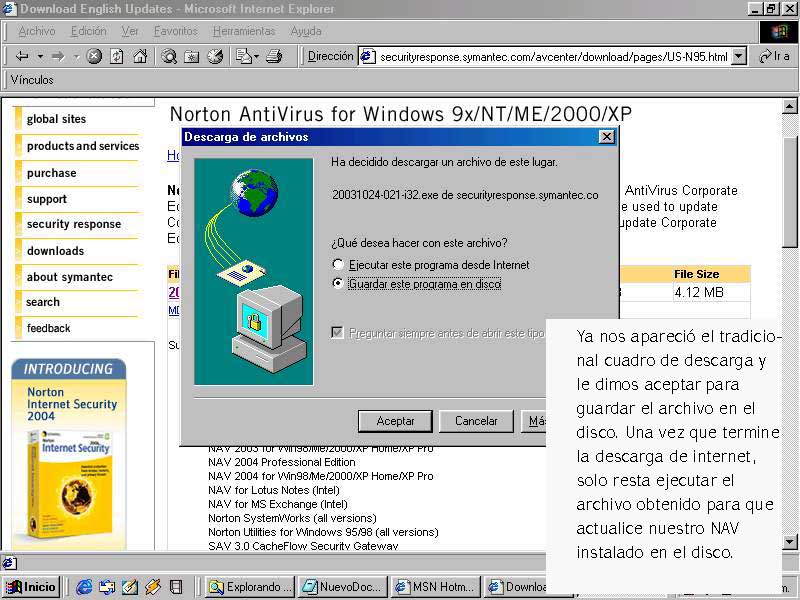Screen dimensions: 800x600
Task: Refresh the page using the toolbar icon
Action: (x=117, y=56)
